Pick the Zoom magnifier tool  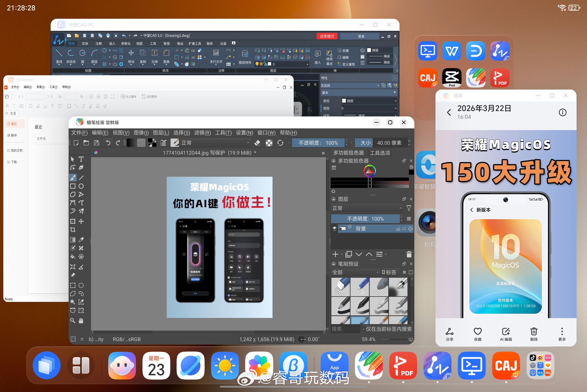[73, 320]
